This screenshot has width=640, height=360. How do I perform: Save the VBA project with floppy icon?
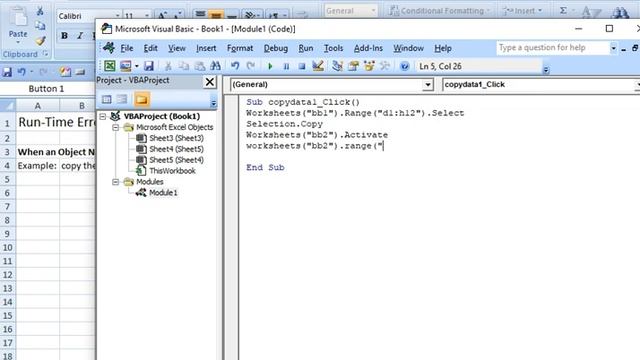149,66
